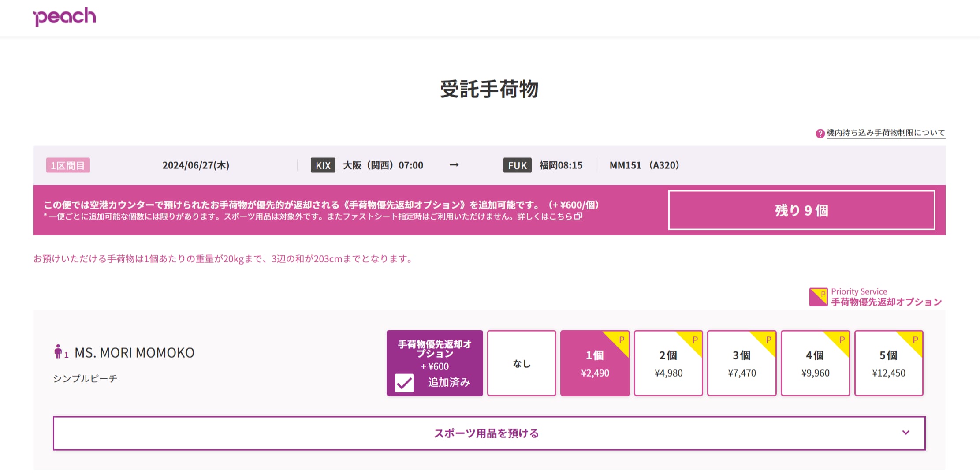
Task: Click the KIX airport code badge
Action: click(323, 165)
